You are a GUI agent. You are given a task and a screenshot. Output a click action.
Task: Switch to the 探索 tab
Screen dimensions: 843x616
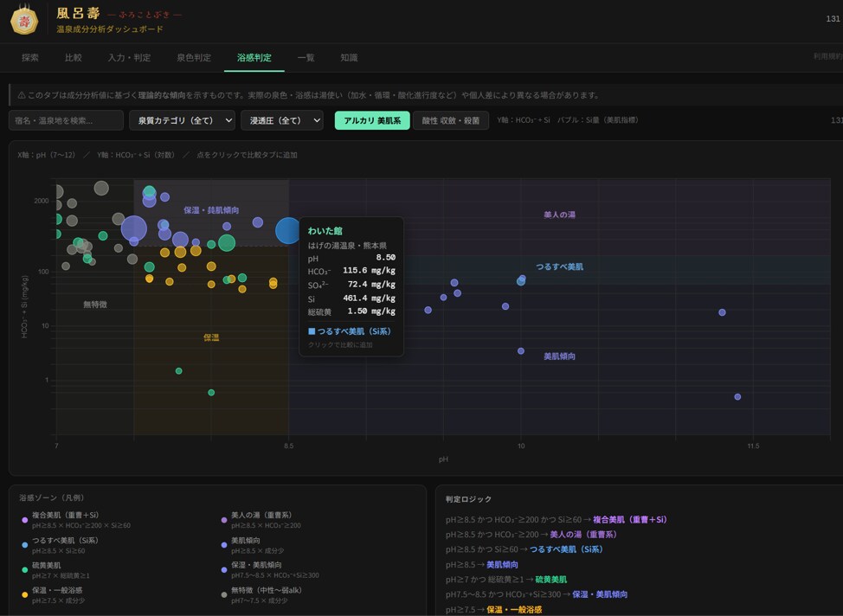[x=30, y=57]
